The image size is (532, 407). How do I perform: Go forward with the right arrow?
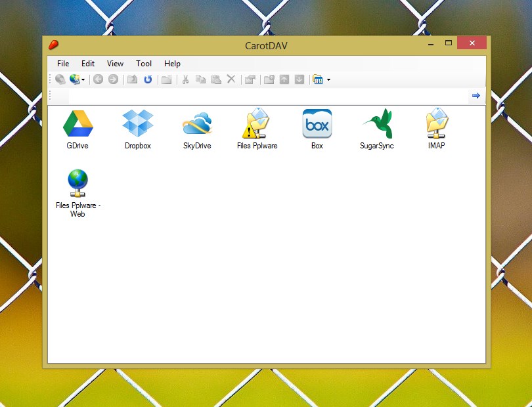113,79
